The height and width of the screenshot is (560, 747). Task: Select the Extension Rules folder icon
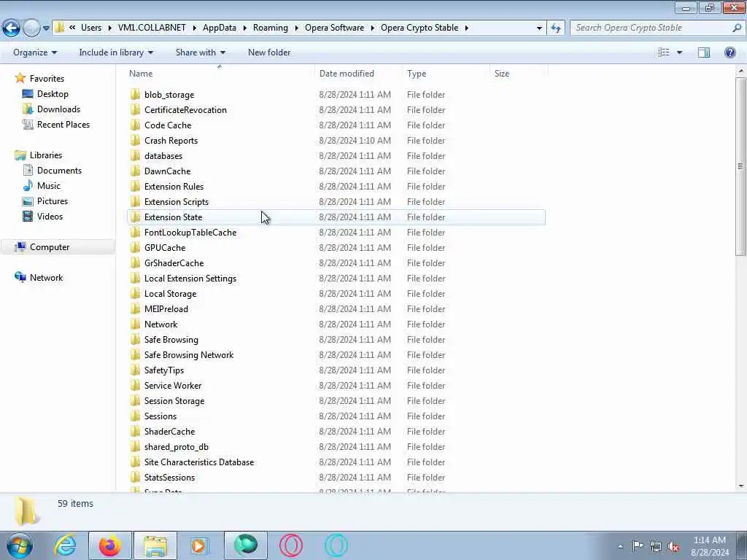pos(135,186)
